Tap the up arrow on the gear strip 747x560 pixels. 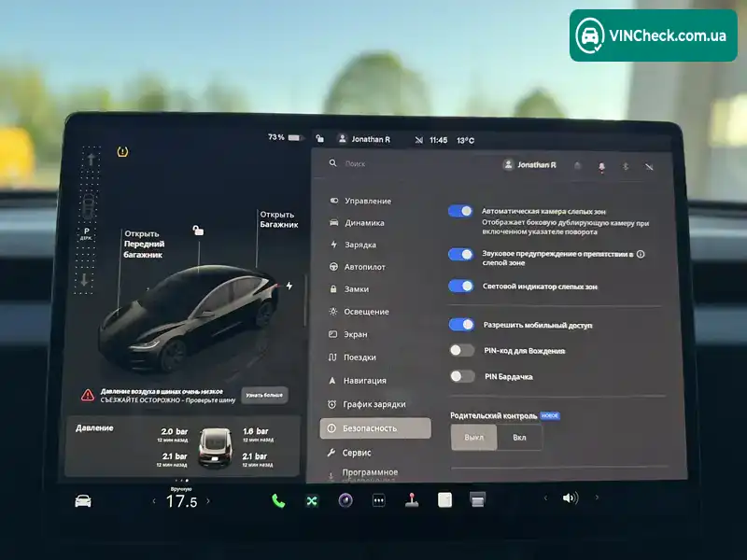pyautogui.click(x=91, y=159)
